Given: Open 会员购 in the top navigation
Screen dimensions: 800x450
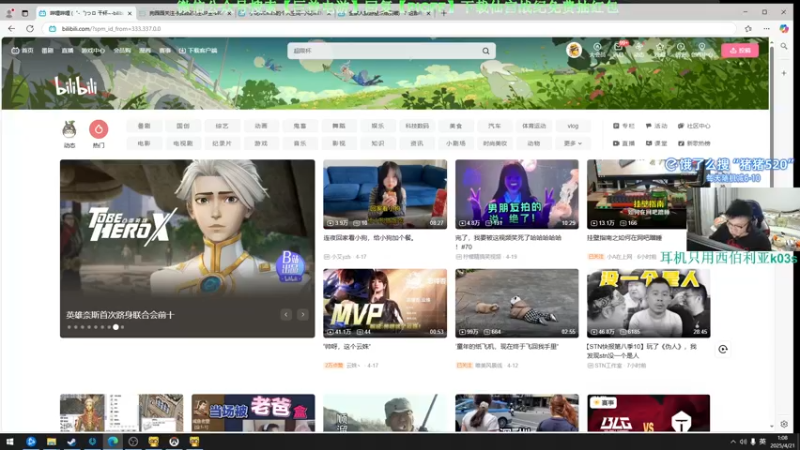Looking at the screenshot, I should [x=122, y=51].
